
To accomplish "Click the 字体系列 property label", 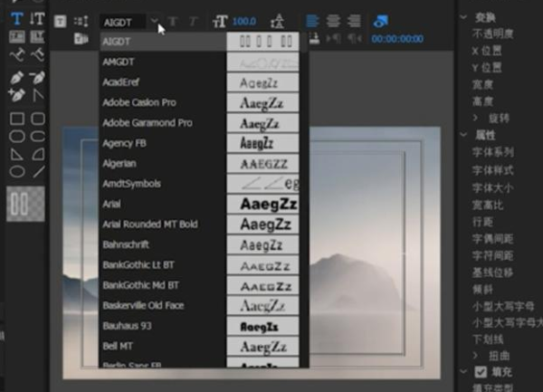I will (493, 152).
